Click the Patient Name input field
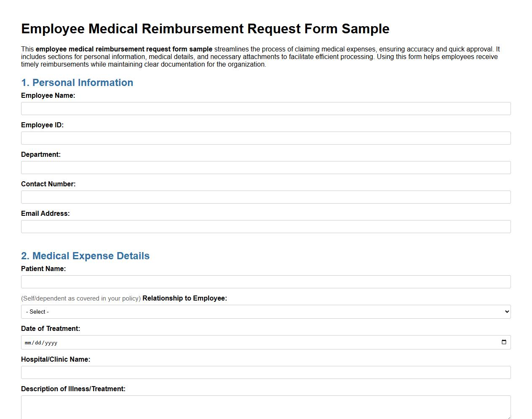This screenshot has height=419, width=532. [x=265, y=282]
